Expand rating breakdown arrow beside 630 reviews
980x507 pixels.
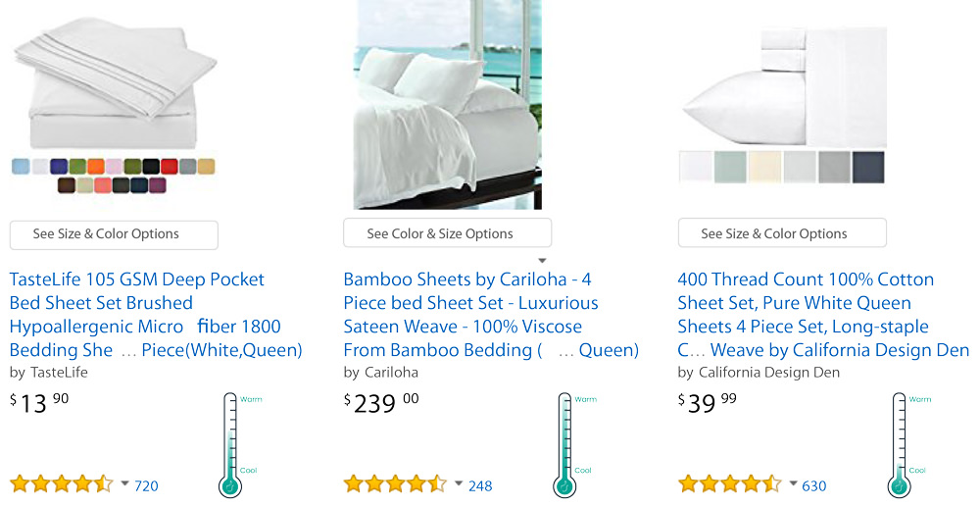pos(793,484)
